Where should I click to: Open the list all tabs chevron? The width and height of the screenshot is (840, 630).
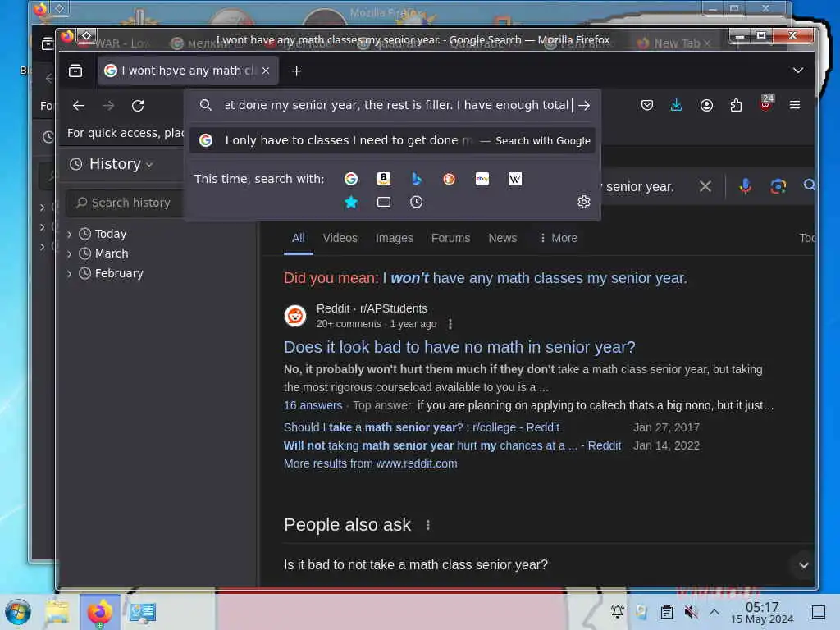click(x=797, y=71)
